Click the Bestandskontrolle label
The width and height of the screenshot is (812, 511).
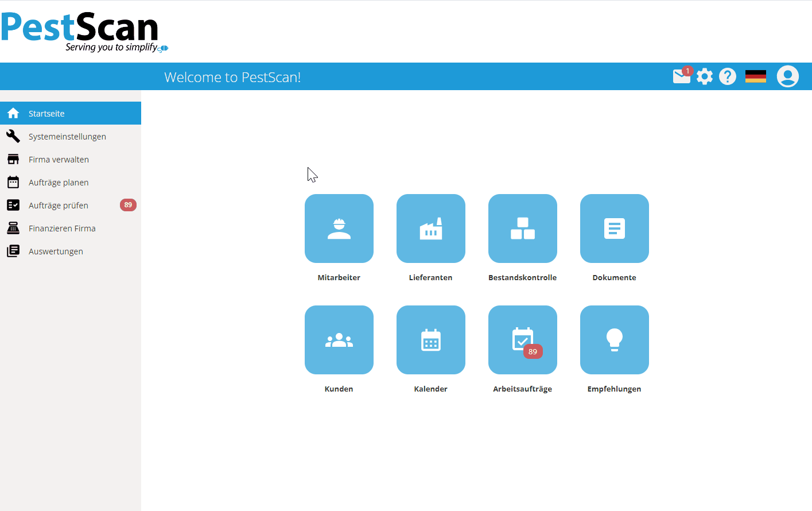click(523, 277)
